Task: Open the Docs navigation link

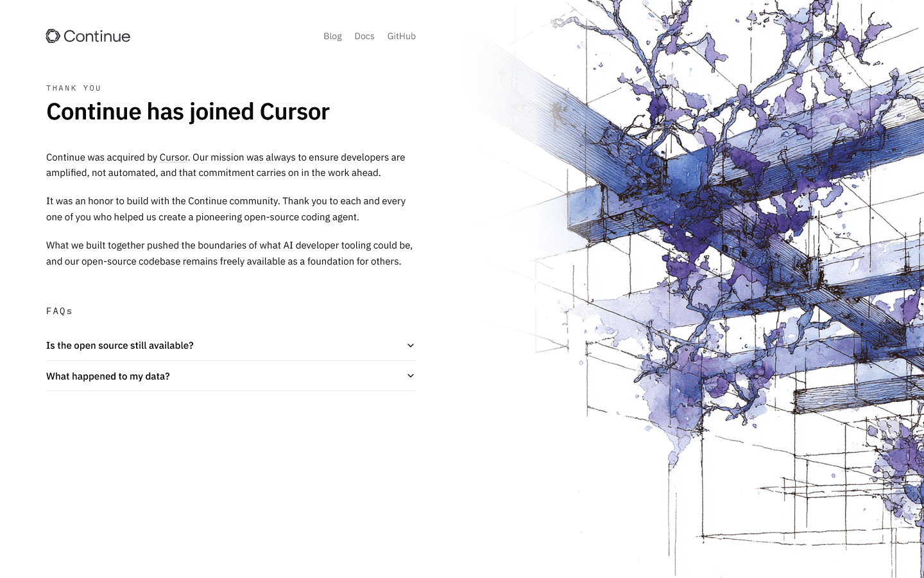Action: (x=364, y=36)
